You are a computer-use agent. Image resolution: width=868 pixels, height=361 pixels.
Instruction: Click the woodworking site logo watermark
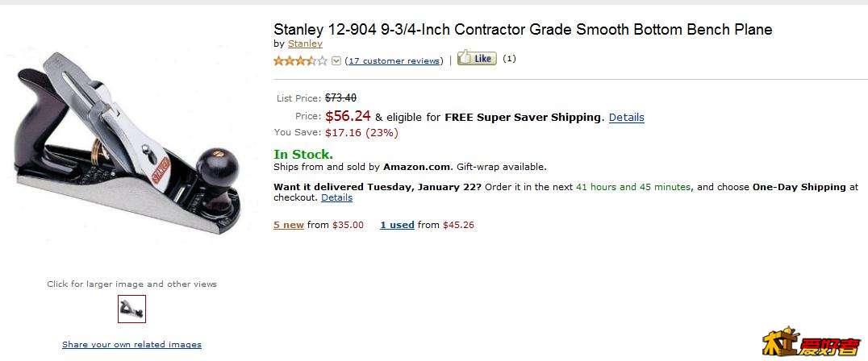[811, 342]
